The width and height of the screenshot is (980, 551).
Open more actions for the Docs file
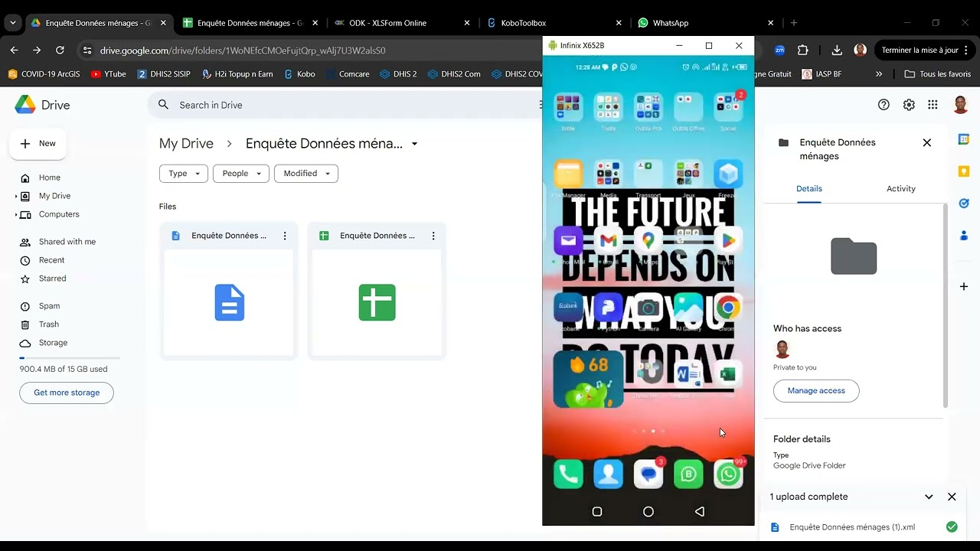285,236
